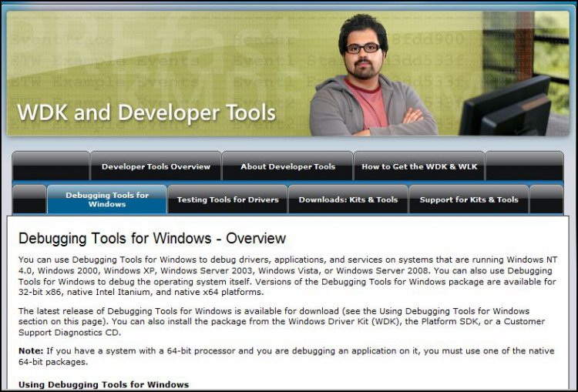This screenshot has width=578, height=392.
Task: Click the paragraph starting 'The latest release'
Action: tap(281, 322)
